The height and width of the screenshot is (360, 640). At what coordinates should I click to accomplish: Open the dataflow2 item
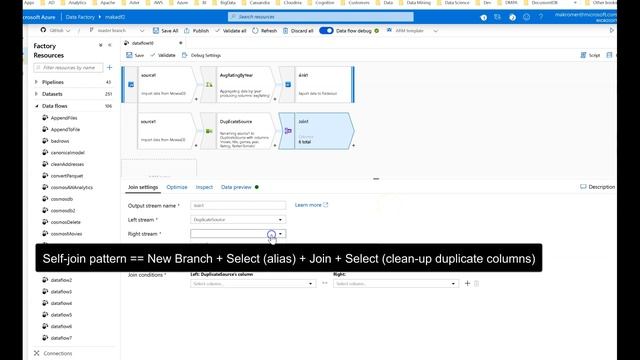61,280
